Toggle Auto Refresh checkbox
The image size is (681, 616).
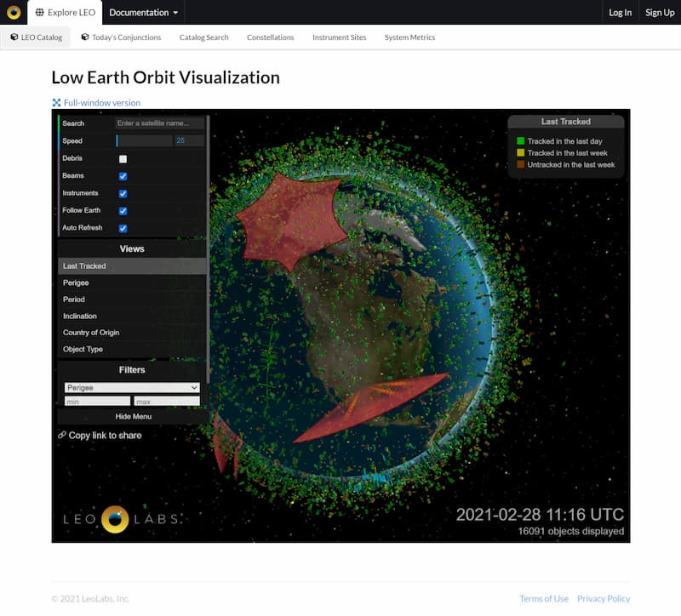(x=123, y=228)
